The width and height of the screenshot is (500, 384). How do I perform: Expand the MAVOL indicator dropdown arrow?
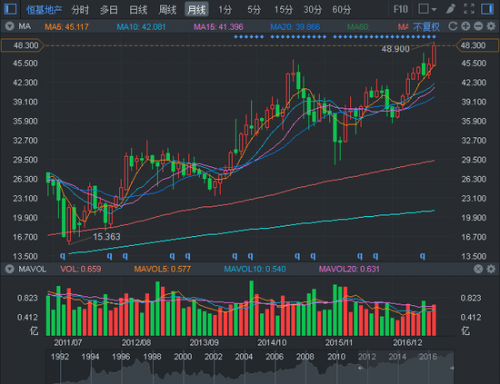click(x=9, y=269)
